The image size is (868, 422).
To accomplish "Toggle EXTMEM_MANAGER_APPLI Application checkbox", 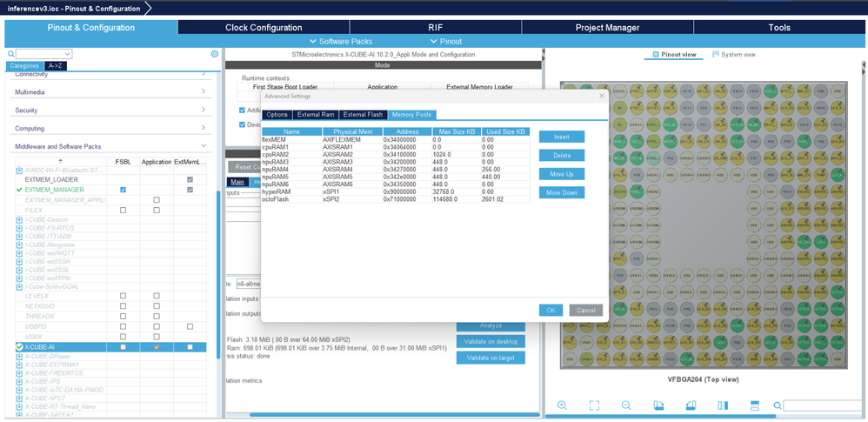I will tap(157, 199).
